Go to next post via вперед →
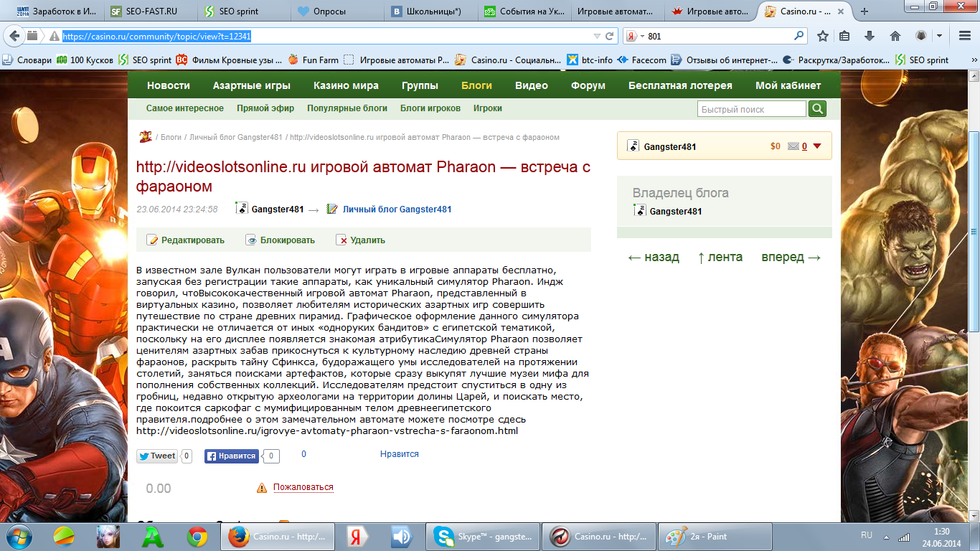 791,257
